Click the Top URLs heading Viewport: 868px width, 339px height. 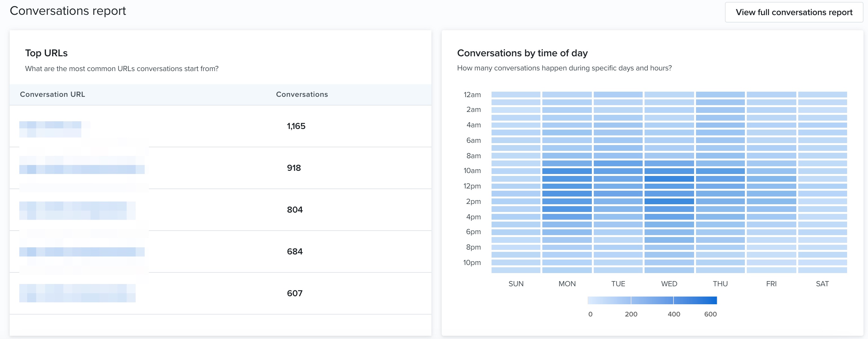tap(47, 53)
